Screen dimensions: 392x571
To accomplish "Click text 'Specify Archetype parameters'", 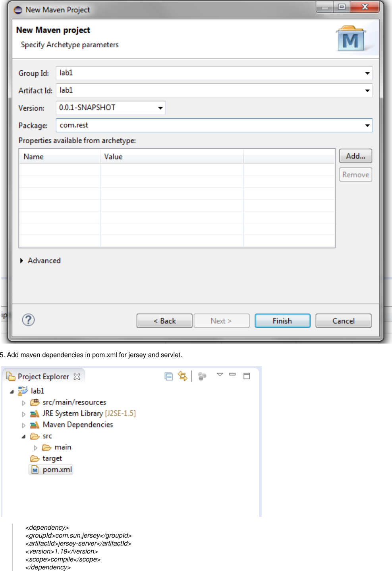I will coord(70,45).
